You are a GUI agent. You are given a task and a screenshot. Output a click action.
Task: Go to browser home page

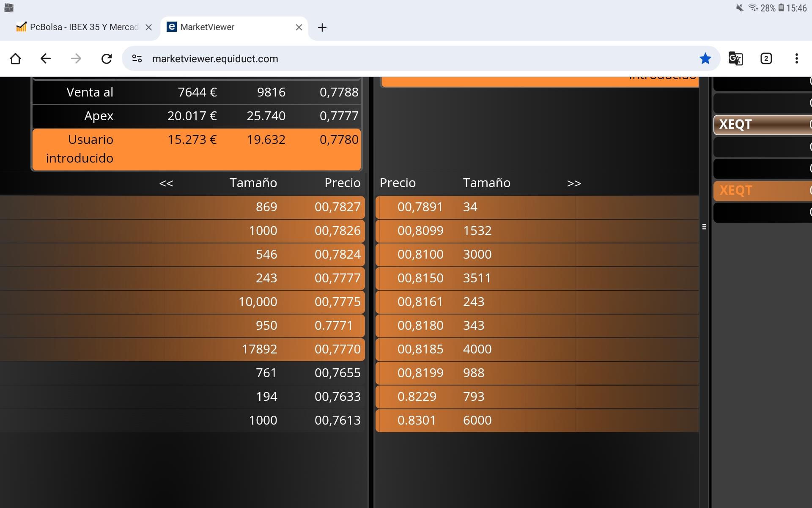pyautogui.click(x=16, y=58)
